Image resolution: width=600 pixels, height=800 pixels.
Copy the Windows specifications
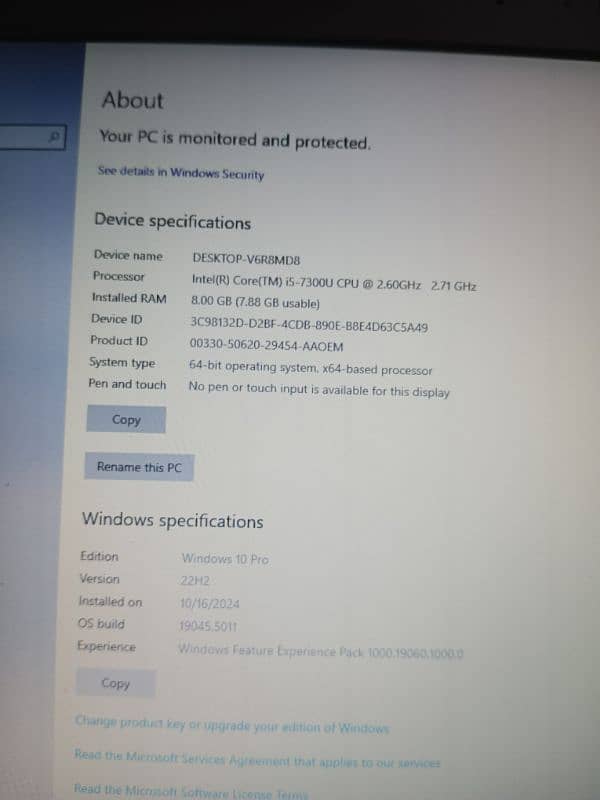115,684
